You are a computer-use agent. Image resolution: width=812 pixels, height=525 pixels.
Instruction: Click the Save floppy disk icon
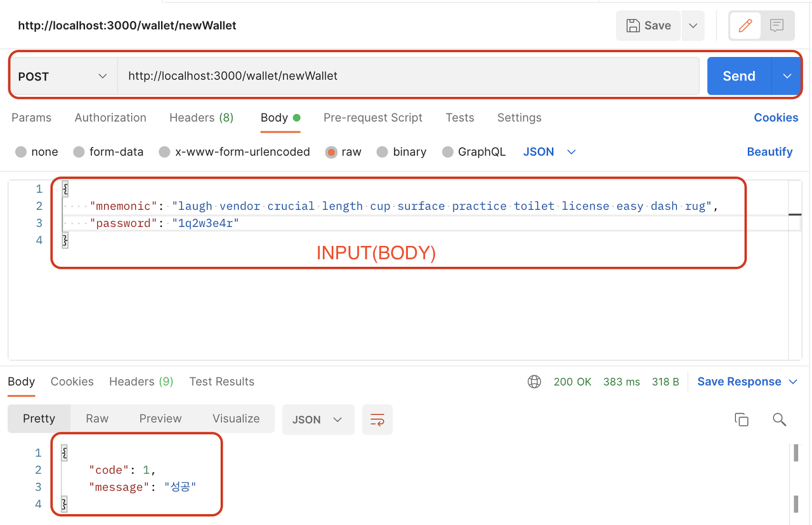point(632,25)
